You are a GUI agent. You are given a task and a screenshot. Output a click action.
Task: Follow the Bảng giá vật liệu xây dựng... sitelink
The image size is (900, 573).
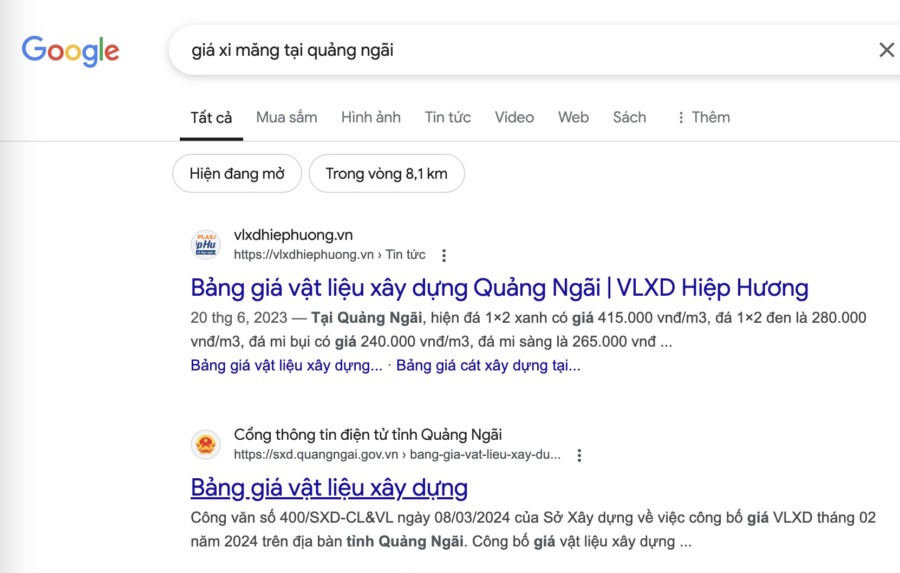pos(286,365)
